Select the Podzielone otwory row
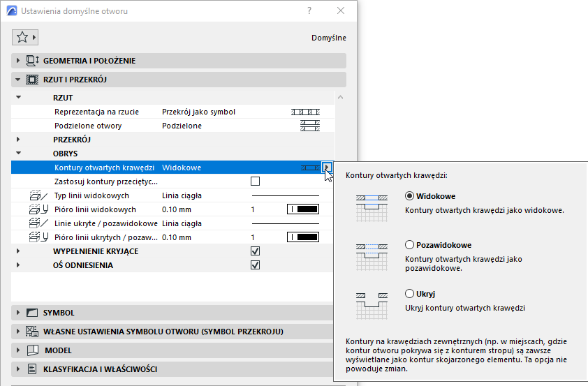Image resolution: width=588 pixels, height=386 pixels. [x=172, y=126]
